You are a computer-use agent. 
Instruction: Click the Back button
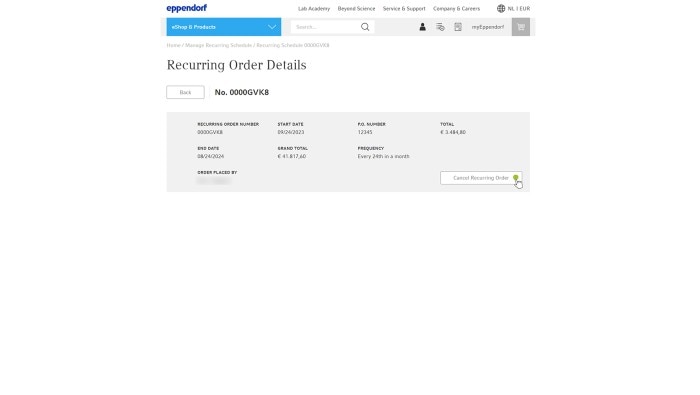tap(185, 92)
